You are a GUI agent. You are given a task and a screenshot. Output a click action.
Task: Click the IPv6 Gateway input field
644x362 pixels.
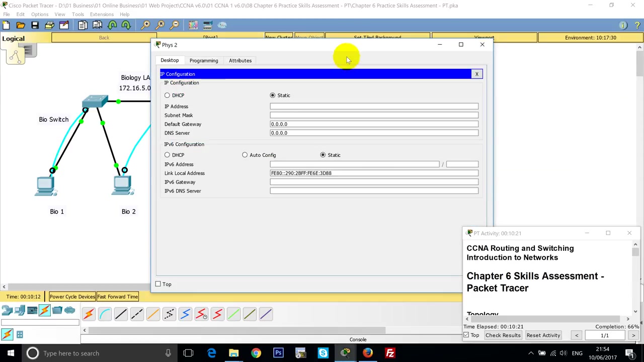(374, 182)
